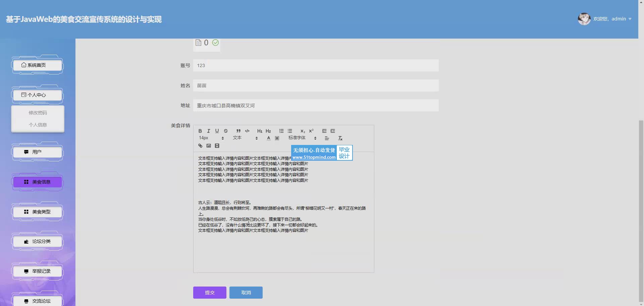Click the insert link icon
This screenshot has width=644, height=306.
coord(200,146)
